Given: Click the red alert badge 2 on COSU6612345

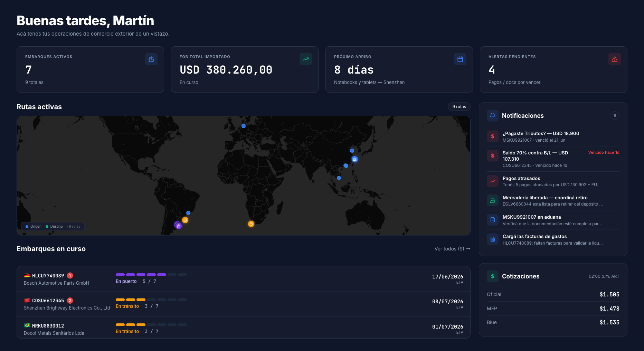Looking at the screenshot, I should tap(70, 301).
